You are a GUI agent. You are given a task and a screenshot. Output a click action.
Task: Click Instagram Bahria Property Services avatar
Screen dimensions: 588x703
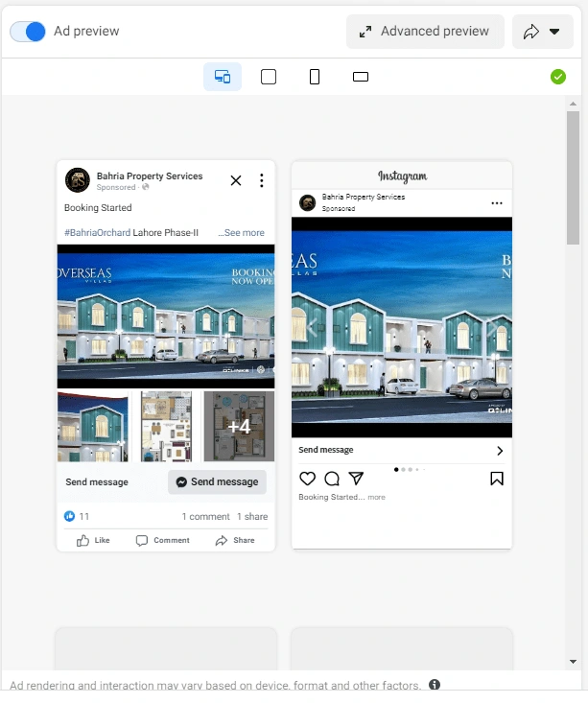click(x=307, y=202)
